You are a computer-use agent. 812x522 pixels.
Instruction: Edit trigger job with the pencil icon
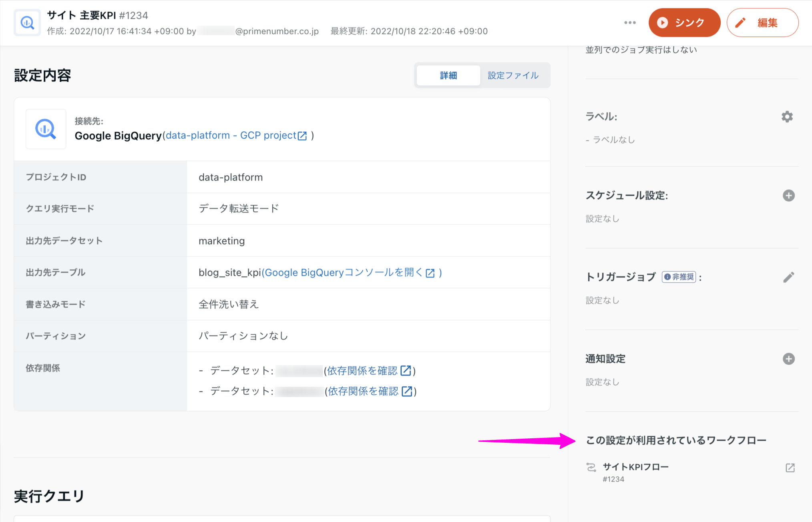coord(788,277)
